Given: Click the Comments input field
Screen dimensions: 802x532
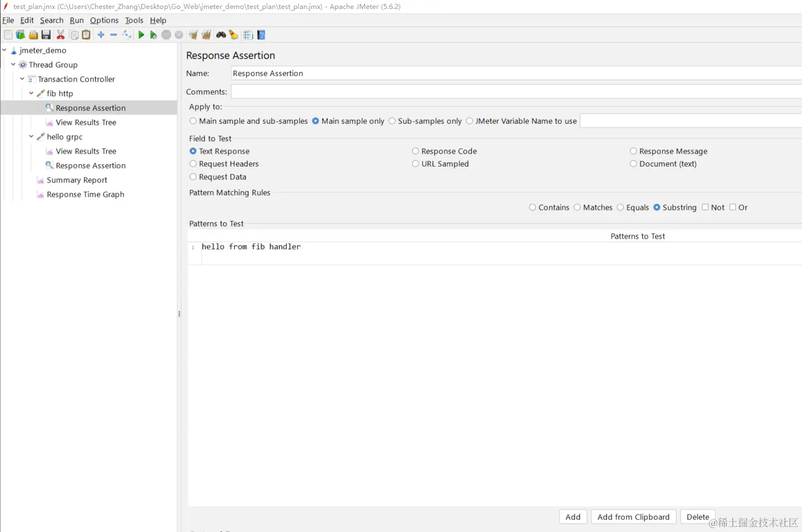Looking at the screenshot, I should point(517,92).
